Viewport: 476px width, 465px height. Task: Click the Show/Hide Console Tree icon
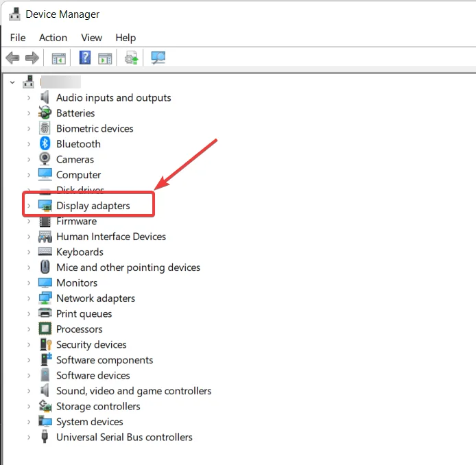tap(58, 58)
